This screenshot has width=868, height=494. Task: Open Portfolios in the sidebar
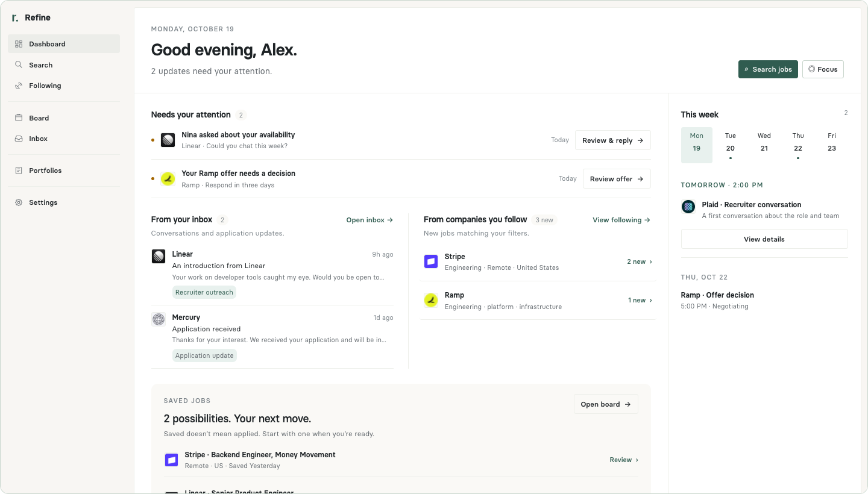tap(64, 170)
